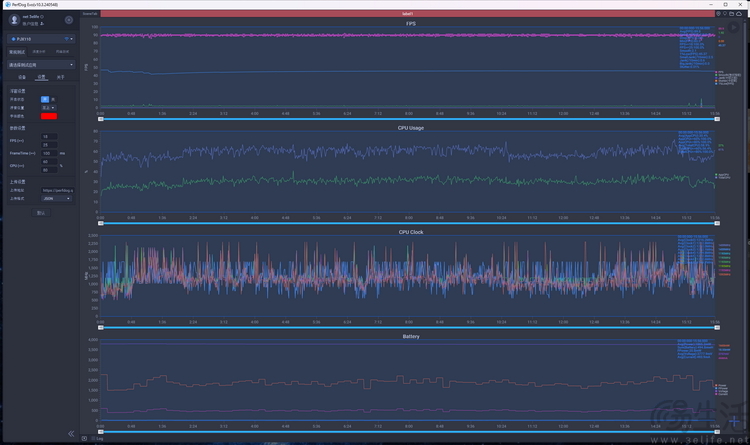Click the upload address URL field

point(57,190)
